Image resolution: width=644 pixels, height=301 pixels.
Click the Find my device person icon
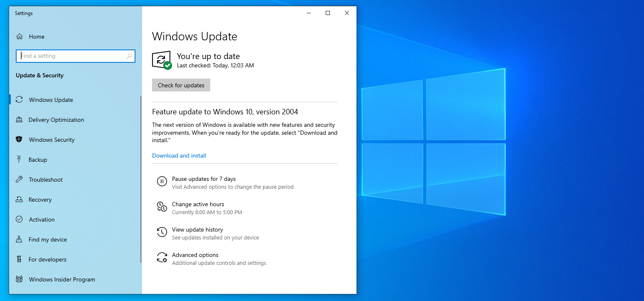click(19, 239)
